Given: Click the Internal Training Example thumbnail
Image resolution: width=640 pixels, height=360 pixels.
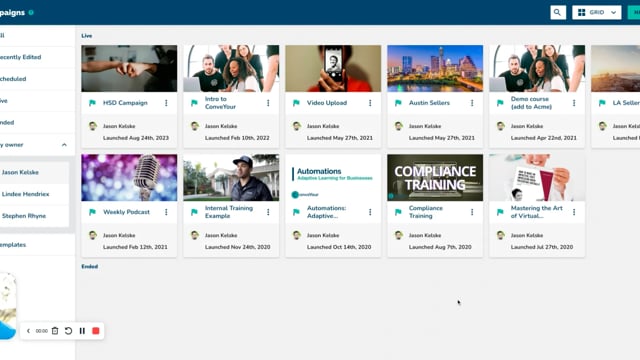Looking at the screenshot, I should coord(231,178).
